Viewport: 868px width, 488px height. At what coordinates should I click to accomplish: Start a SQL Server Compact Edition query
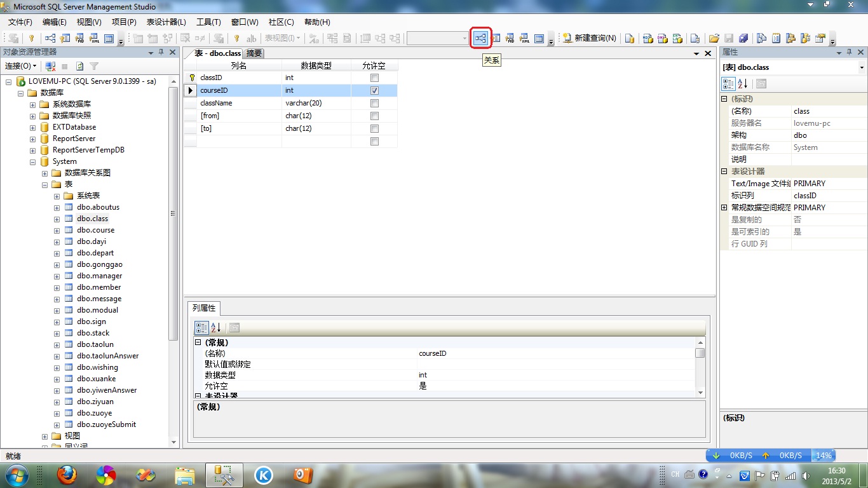coord(695,38)
